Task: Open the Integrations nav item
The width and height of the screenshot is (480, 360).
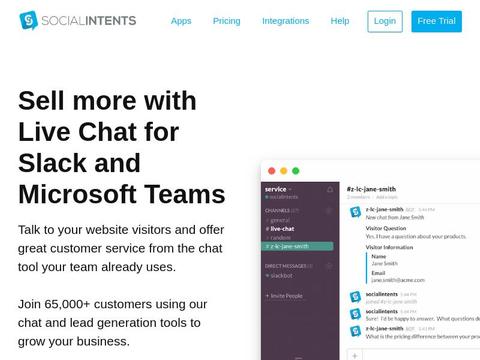Action: coord(286,21)
